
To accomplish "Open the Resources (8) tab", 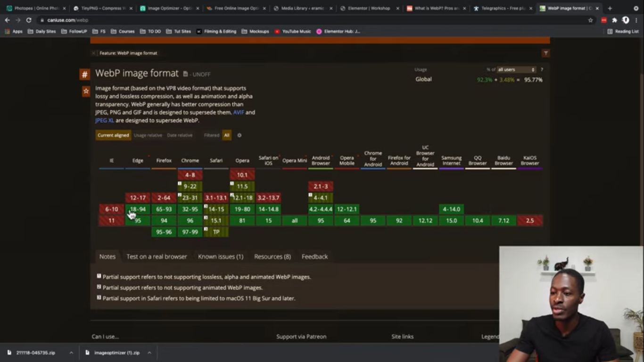I will point(272,257).
